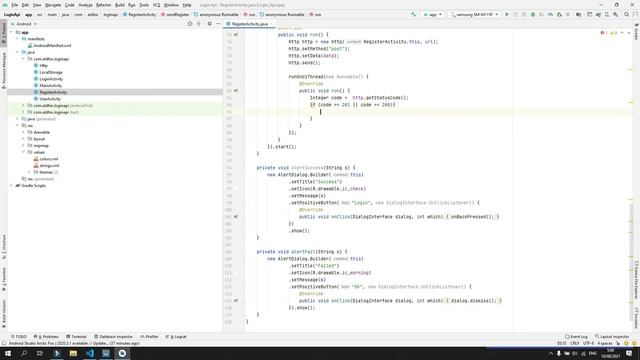Screen dimensions: 640x360
Task: Click the Debug app bug icon
Action: [x=533, y=14]
